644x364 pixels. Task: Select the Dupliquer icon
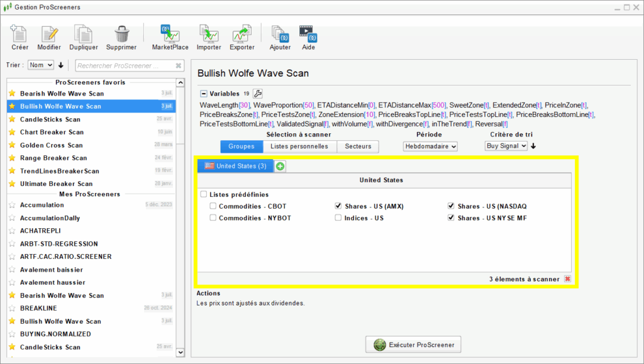[x=84, y=36]
